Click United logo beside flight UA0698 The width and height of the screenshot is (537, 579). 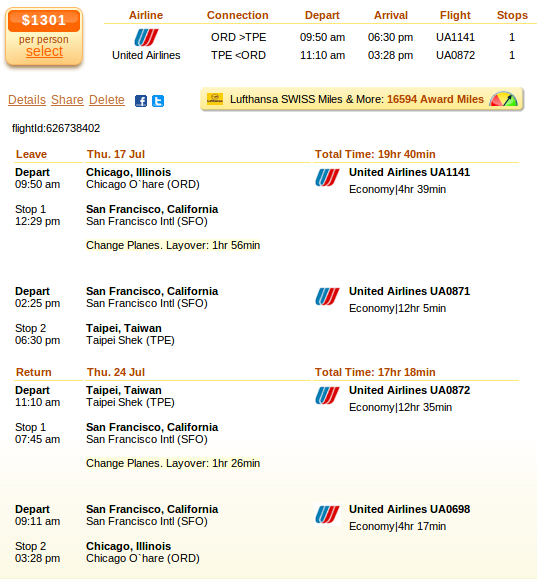(327, 514)
